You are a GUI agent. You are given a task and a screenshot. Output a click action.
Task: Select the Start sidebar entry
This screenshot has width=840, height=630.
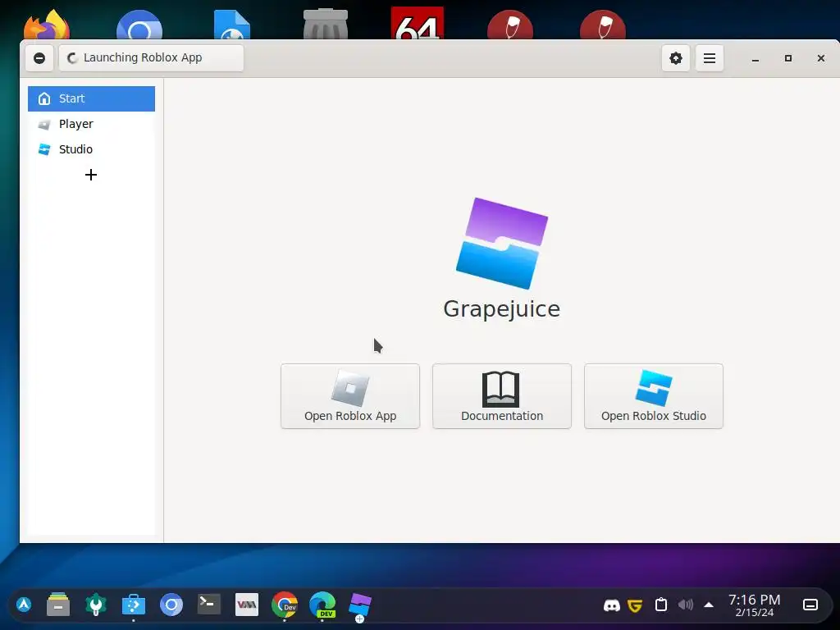point(91,98)
